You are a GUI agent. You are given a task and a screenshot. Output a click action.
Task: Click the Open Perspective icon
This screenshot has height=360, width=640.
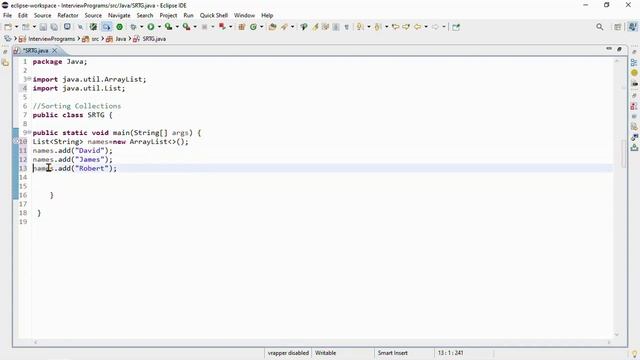(618, 27)
